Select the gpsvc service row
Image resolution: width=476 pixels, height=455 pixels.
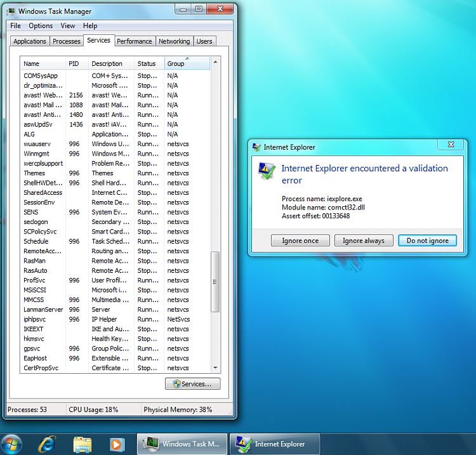(116, 348)
